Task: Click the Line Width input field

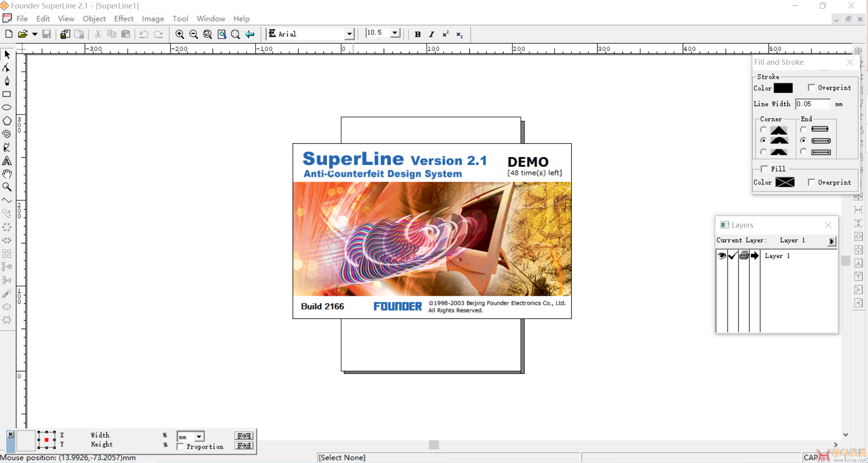Action: (x=813, y=104)
